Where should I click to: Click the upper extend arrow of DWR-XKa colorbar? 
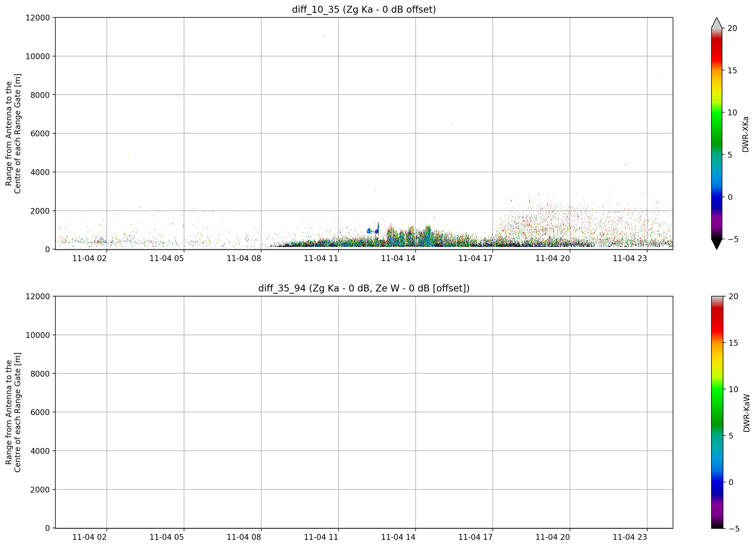pos(717,23)
